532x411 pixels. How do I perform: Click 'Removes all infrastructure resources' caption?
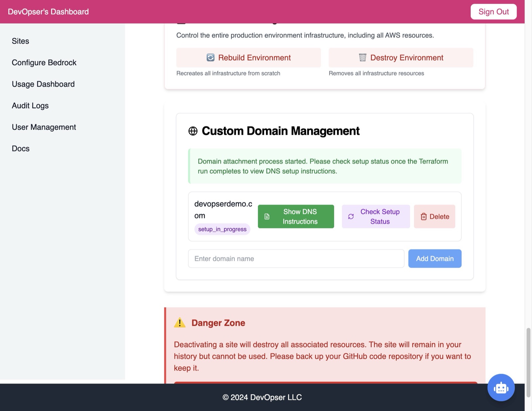376,73
